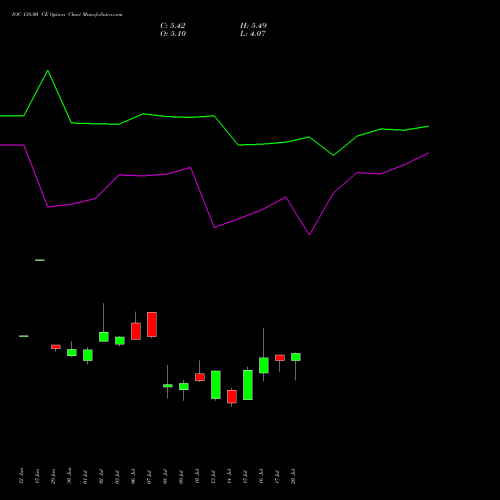Click the red candle for 06 Jul

[136, 331]
